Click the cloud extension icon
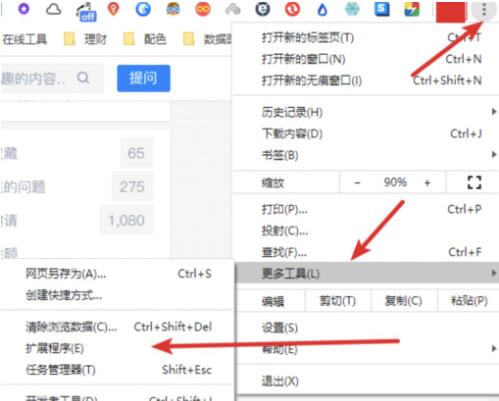Image resolution: width=499 pixels, height=401 pixels. click(x=53, y=10)
